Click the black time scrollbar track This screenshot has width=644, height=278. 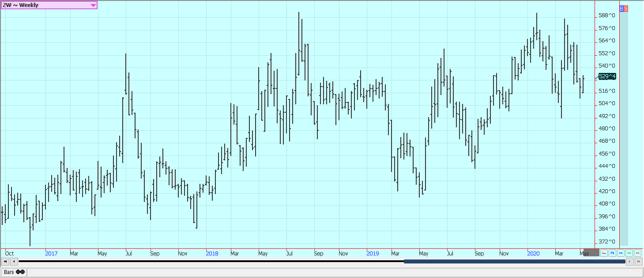click(211, 262)
